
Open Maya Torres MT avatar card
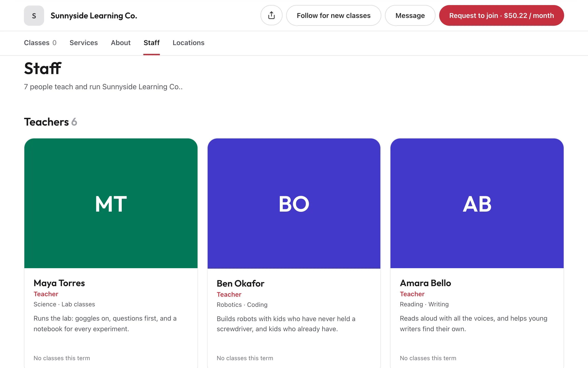click(x=111, y=204)
